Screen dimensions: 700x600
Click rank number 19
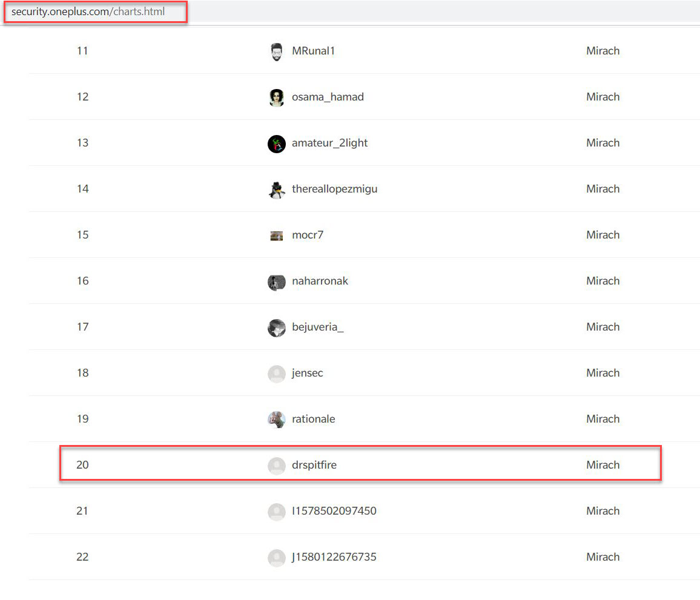click(x=82, y=419)
